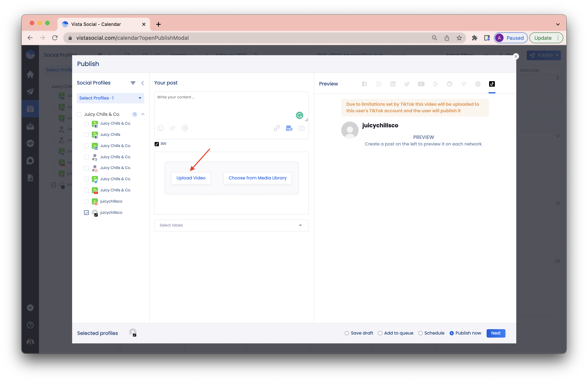This screenshot has height=382, width=588.
Task: Switch preview to the Google Business icon
Action: tap(435, 84)
